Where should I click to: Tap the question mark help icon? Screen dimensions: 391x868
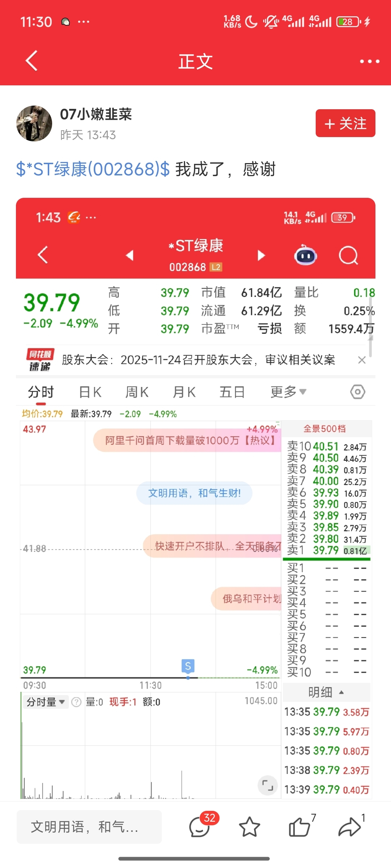(76, 702)
